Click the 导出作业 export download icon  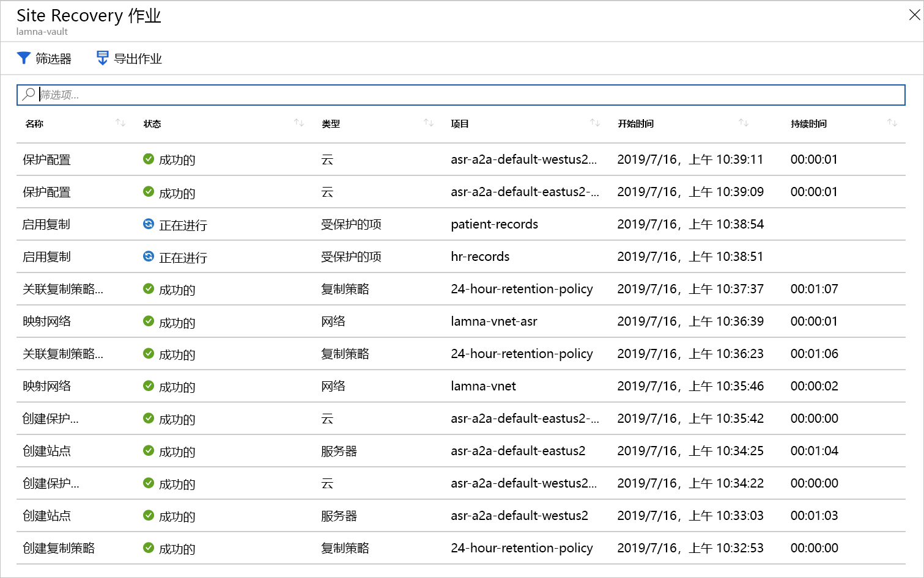point(102,58)
